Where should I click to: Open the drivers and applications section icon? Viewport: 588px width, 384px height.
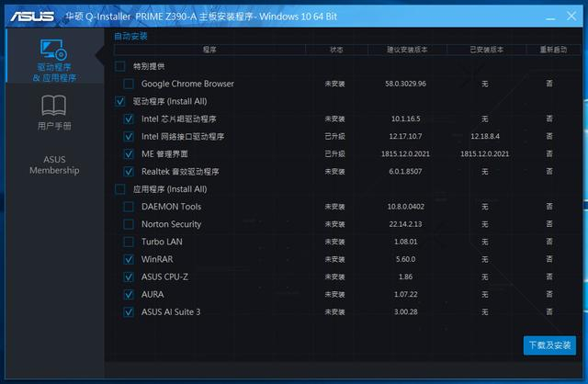53,50
